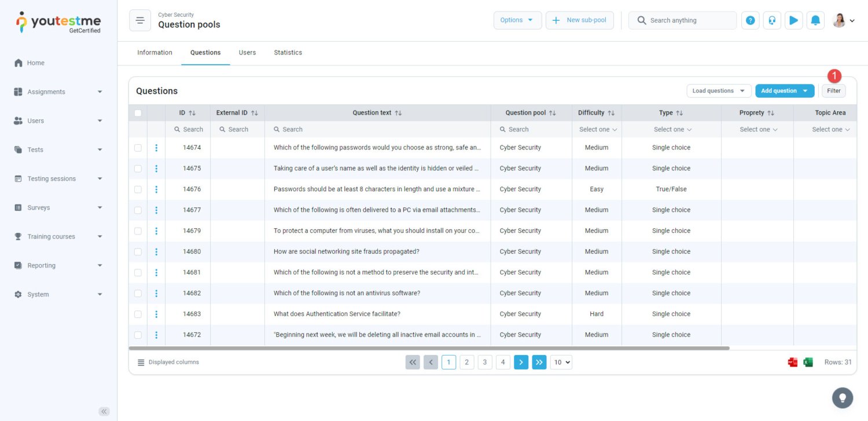Click the play video icon in header

tap(793, 20)
